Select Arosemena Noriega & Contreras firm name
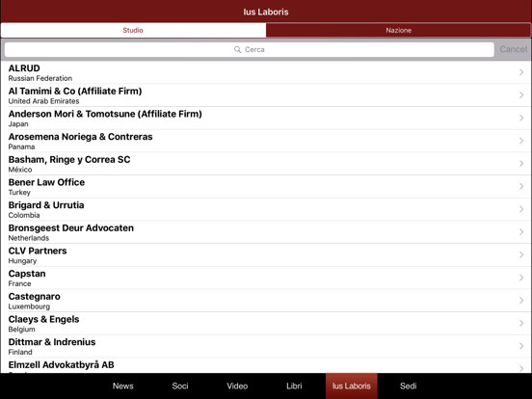 point(80,137)
